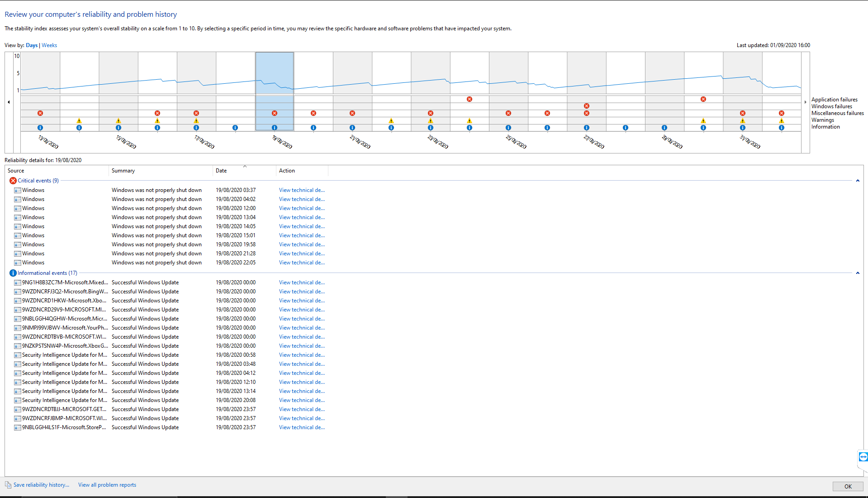Click the 19/08/2020 14:05 date cell
Viewport: 868px width, 498px height.
(236, 226)
